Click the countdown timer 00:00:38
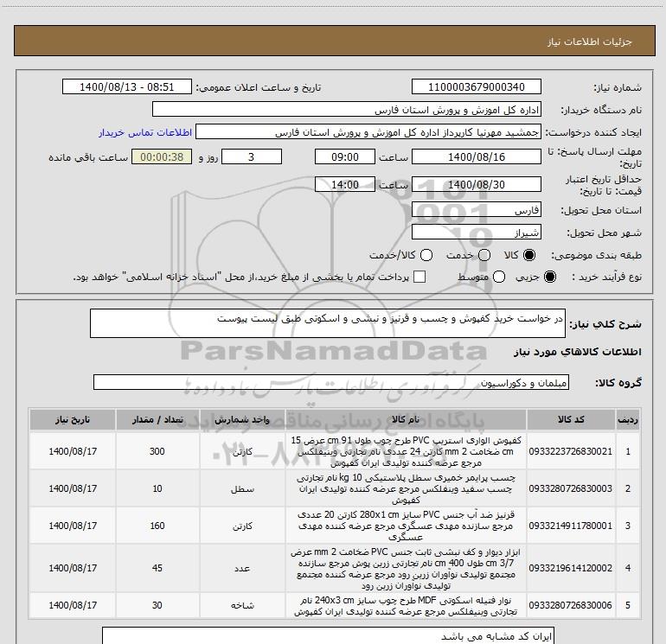Screen dimensions: 666x644 (x=162, y=156)
